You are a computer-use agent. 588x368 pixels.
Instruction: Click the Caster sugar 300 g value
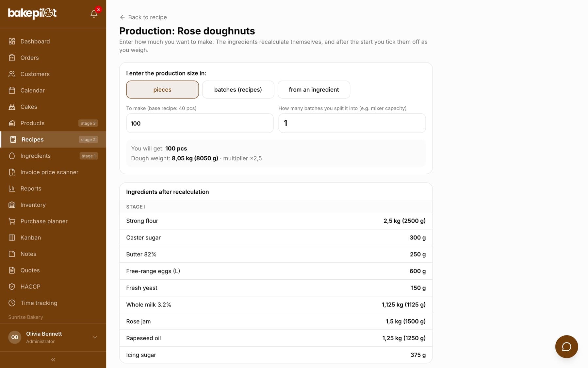point(417,237)
